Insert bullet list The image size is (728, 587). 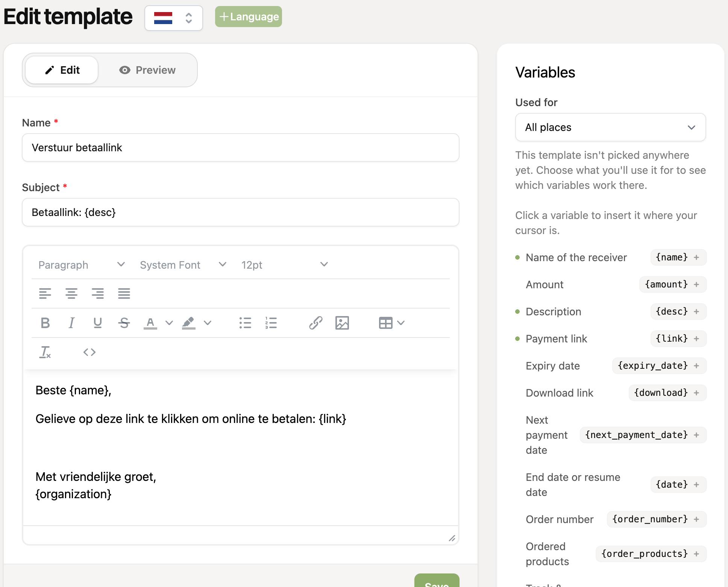245,322
